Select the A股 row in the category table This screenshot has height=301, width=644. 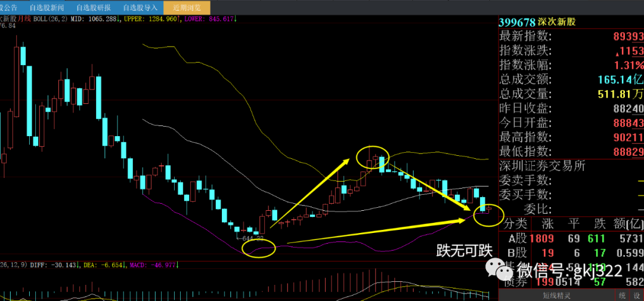tap(571, 238)
